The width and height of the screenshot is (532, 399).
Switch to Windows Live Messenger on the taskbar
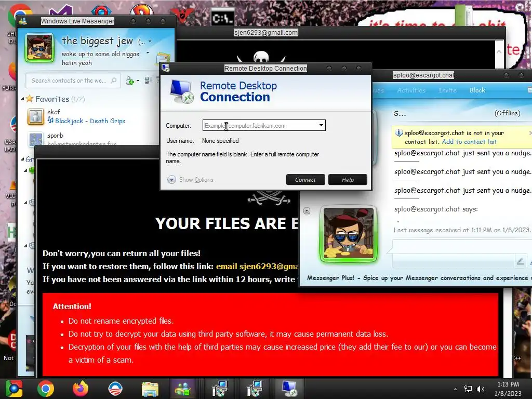tap(183, 389)
